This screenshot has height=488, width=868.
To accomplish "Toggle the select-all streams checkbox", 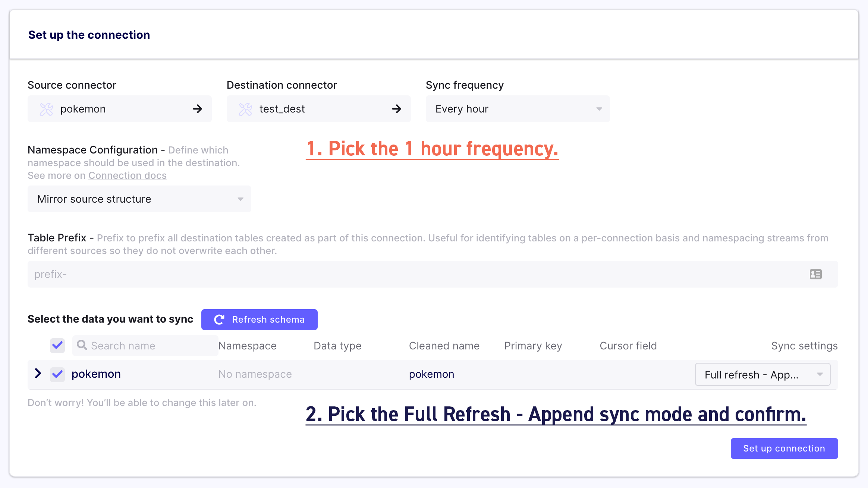I will [57, 345].
